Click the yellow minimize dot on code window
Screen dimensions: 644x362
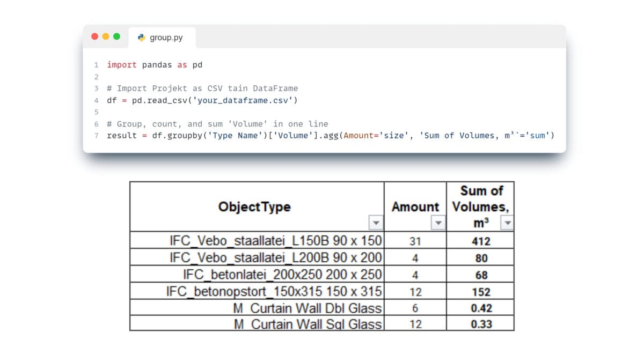click(106, 36)
